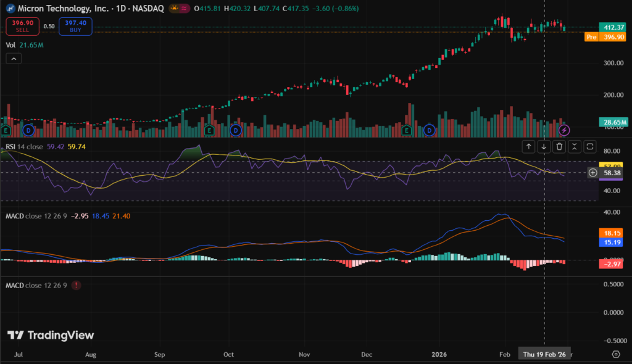
Task: Click the Thu 19 Feb '26 date marker
Action: (544, 354)
